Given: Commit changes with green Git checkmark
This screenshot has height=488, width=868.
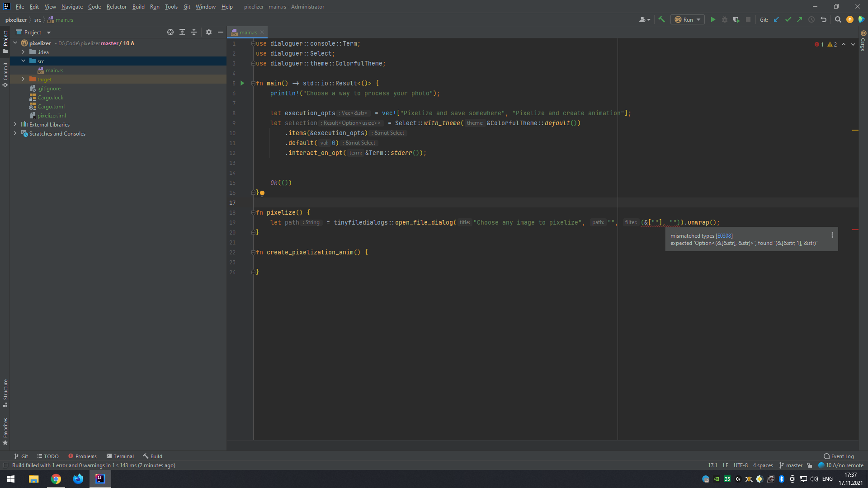Looking at the screenshot, I should (x=788, y=19).
